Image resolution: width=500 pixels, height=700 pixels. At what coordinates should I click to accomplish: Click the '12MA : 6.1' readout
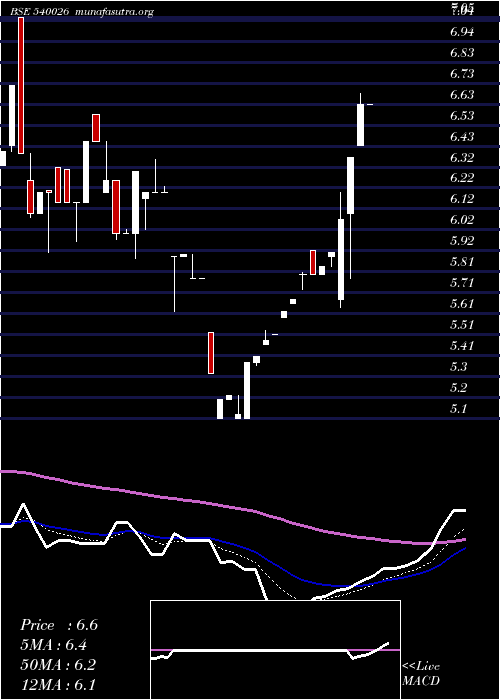[58, 685]
